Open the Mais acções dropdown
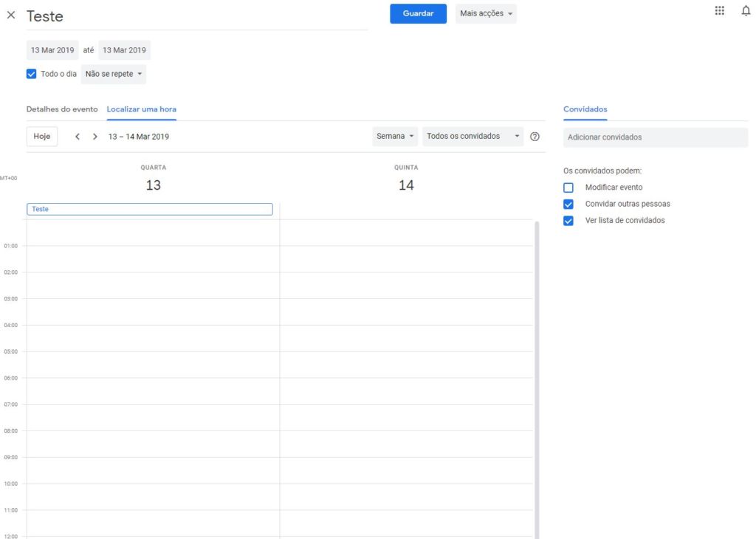Image resolution: width=756 pixels, height=539 pixels. 486,13
